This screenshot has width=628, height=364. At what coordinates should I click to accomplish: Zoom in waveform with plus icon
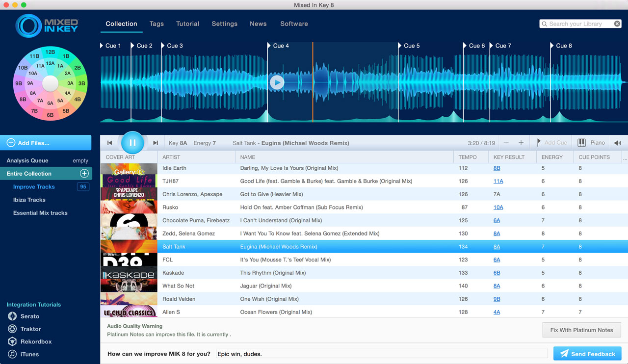tap(521, 143)
